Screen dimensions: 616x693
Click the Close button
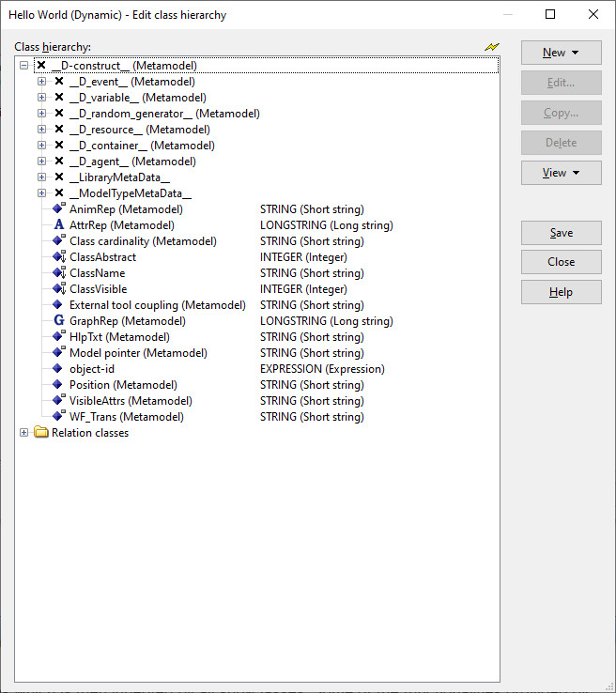click(x=561, y=262)
